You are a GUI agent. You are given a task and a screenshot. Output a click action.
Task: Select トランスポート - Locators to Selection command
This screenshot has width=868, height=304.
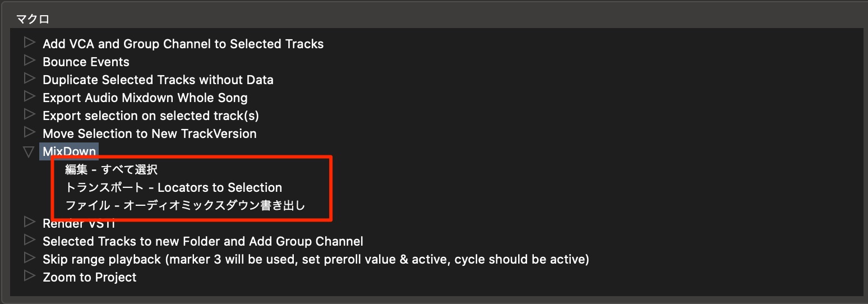pos(174,187)
